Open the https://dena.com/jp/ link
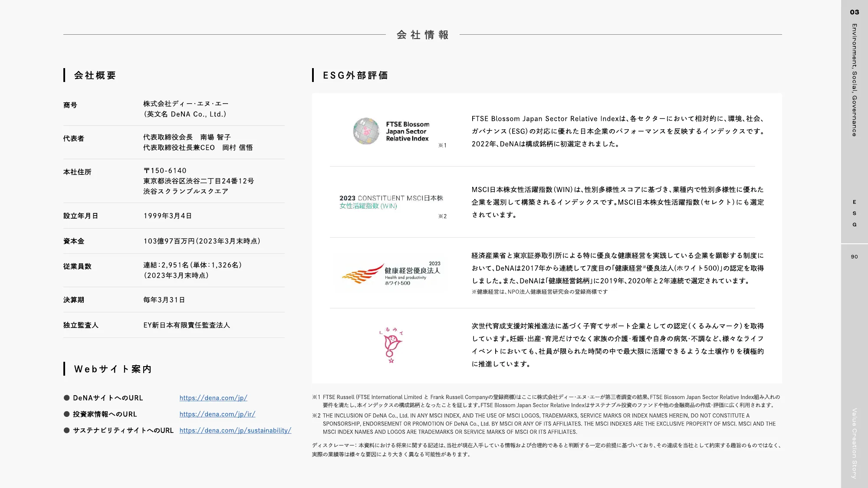 pos(213,398)
